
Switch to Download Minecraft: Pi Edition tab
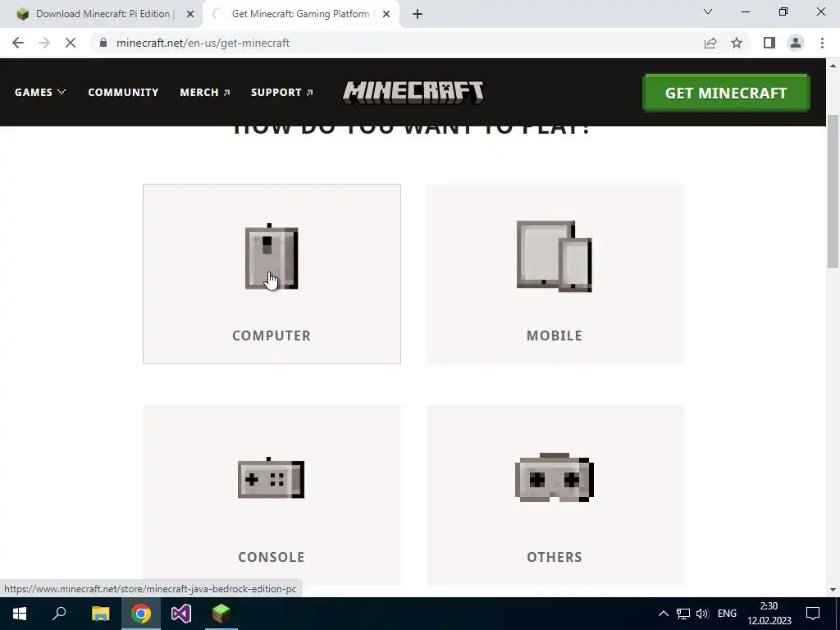(102, 14)
